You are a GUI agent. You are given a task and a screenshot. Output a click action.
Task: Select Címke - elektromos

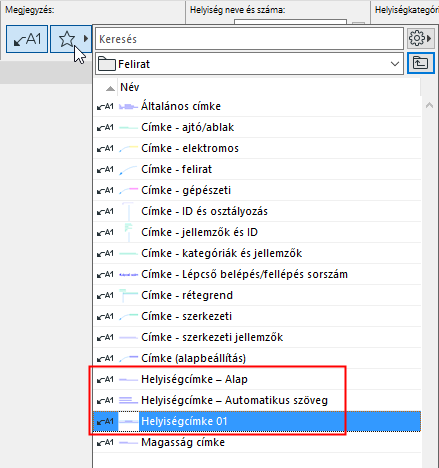click(257, 148)
